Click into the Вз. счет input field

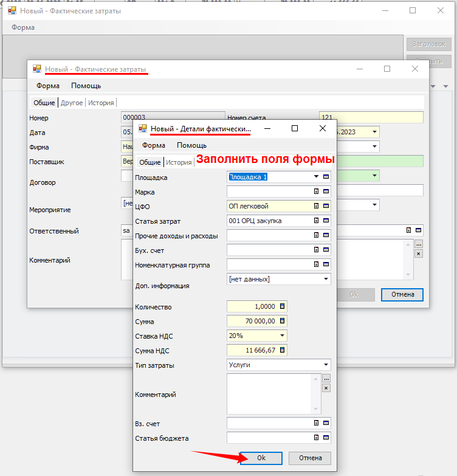[269, 423]
